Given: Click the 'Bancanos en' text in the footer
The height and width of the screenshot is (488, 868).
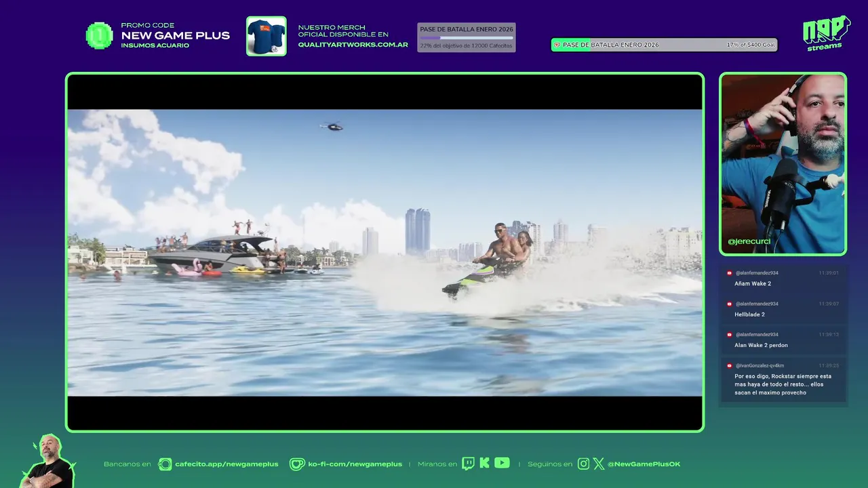Looking at the screenshot, I should 127,464.
